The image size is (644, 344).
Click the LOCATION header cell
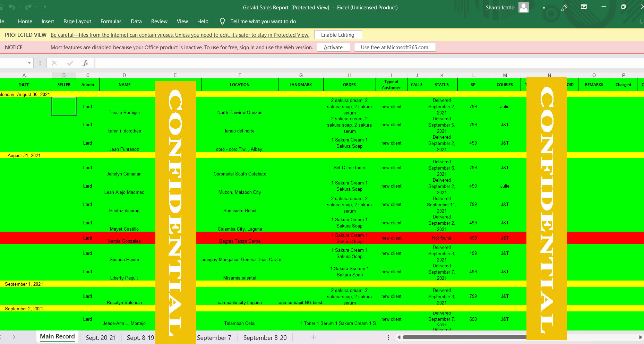click(240, 85)
